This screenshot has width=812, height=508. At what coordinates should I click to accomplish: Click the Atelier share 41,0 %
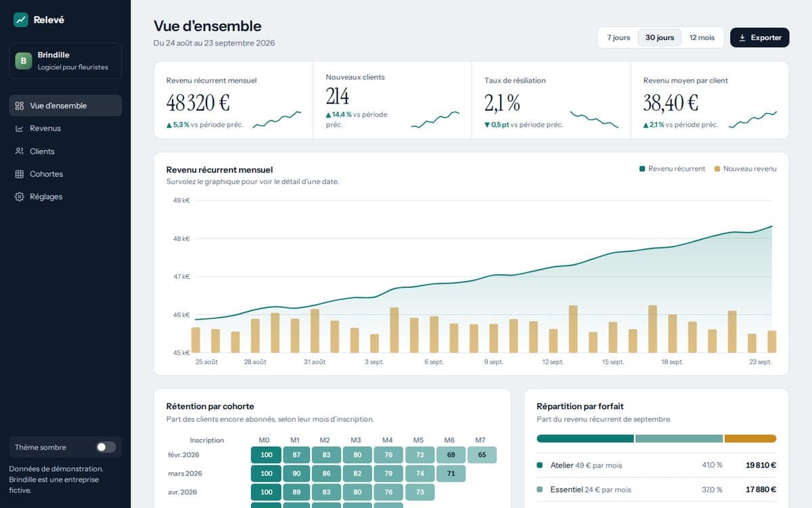[x=712, y=465]
